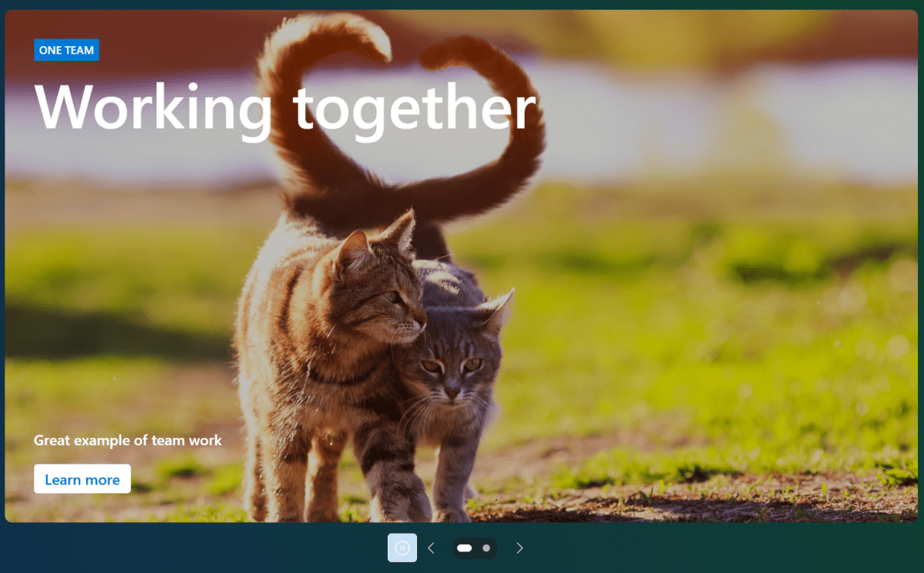Select the second slide indicator dot

486,548
